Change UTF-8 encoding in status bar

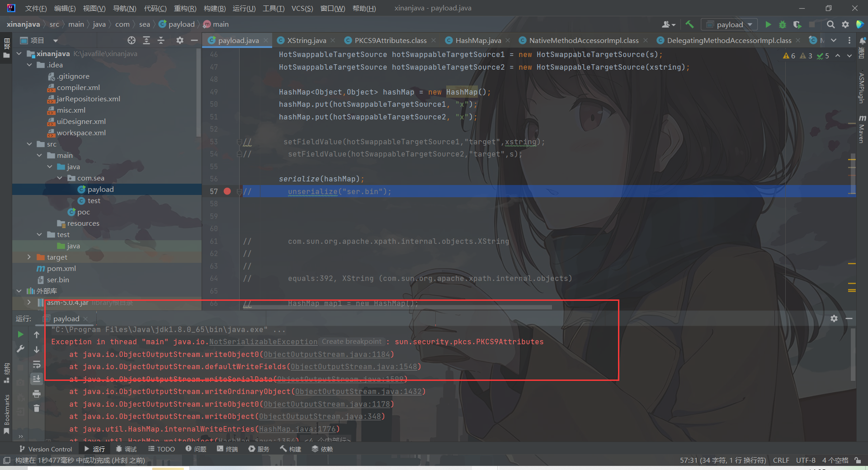[806, 460]
